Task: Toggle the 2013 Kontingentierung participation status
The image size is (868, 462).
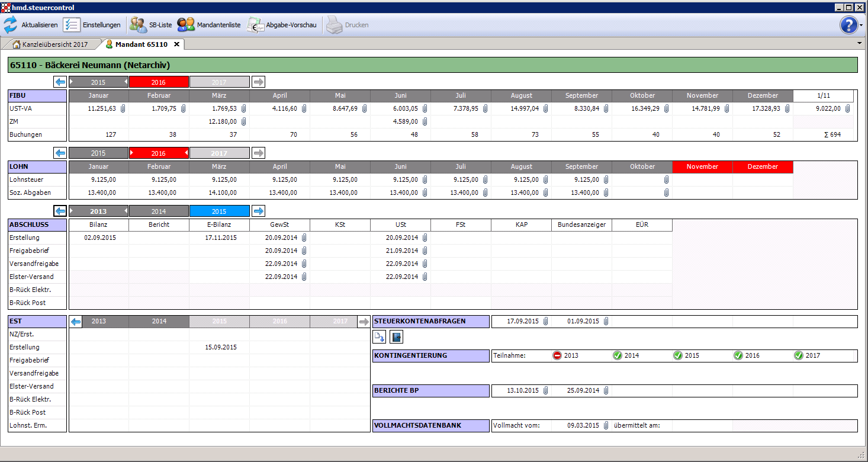Action: click(557, 355)
